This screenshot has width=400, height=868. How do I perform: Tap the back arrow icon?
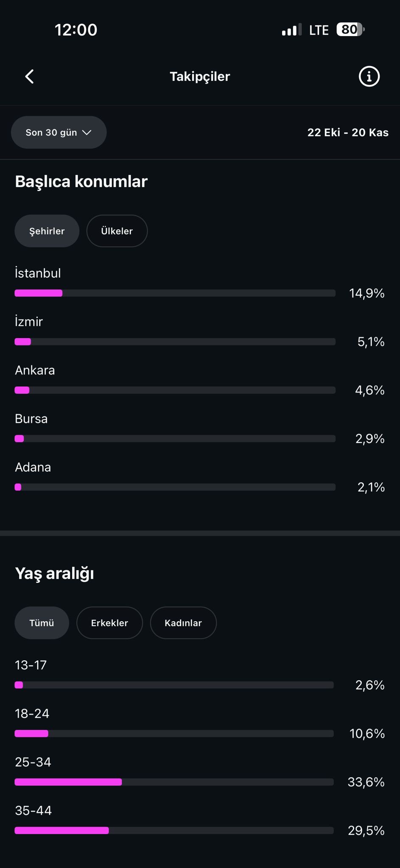pyautogui.click(x=29, y=77)
